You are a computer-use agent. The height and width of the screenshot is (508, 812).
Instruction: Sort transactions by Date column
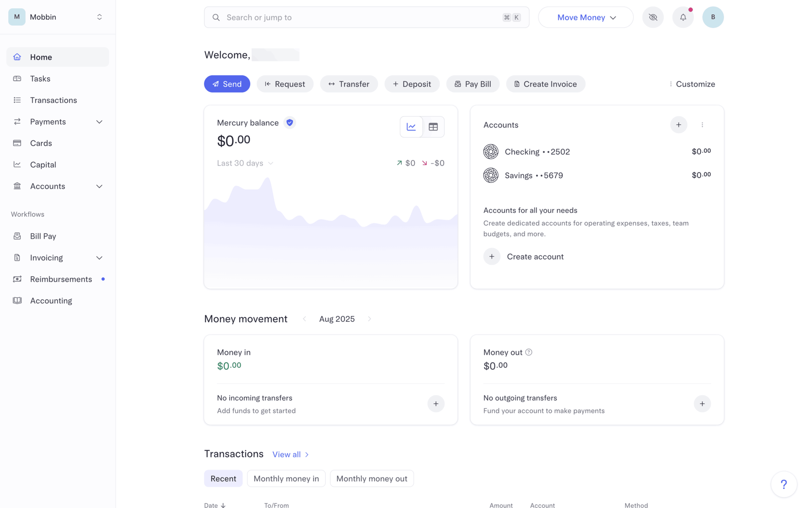215,505
